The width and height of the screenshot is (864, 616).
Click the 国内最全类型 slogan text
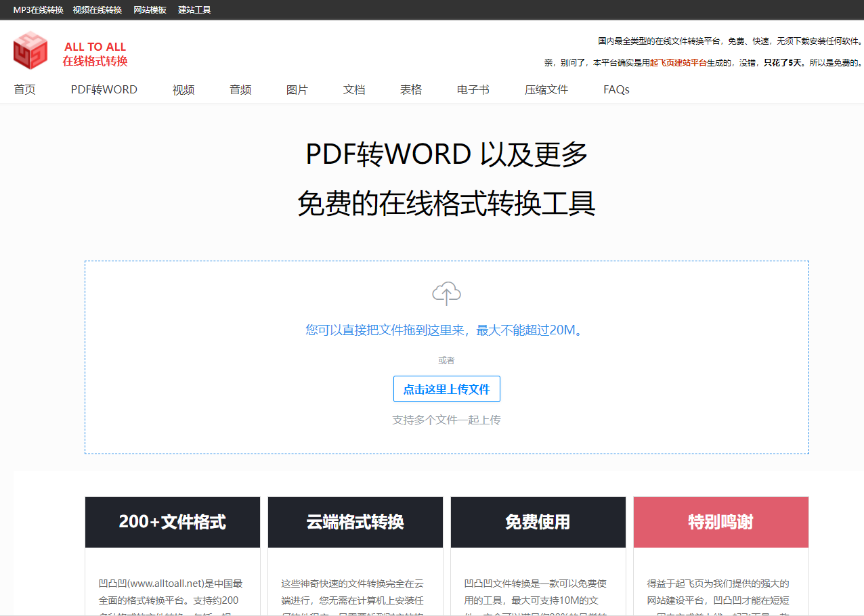click(x=730, y=41)
